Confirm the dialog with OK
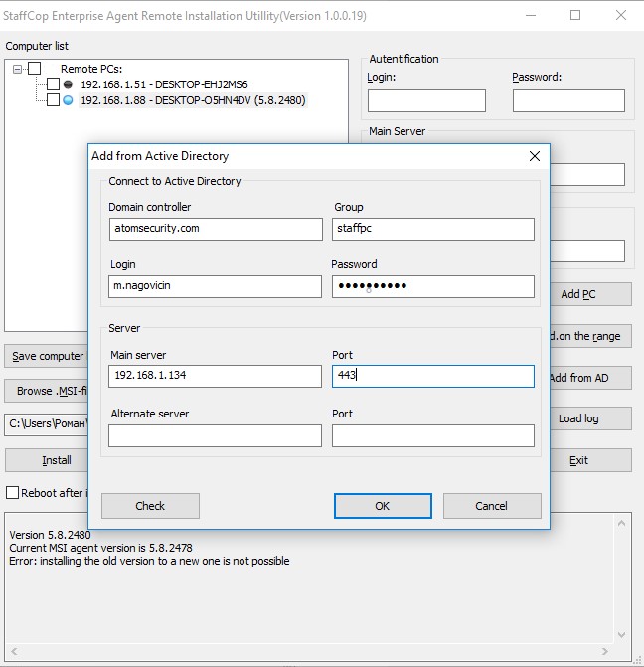This screenshot has width=644, height=667. 383,506
